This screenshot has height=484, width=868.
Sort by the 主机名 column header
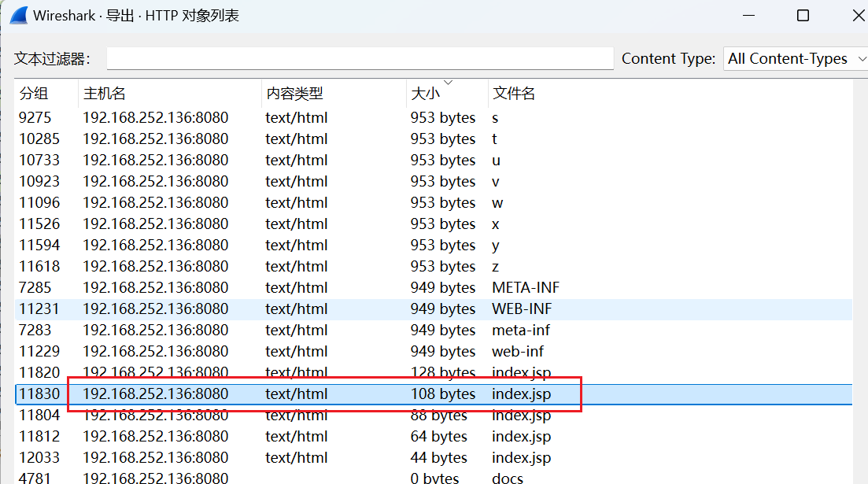105,94
